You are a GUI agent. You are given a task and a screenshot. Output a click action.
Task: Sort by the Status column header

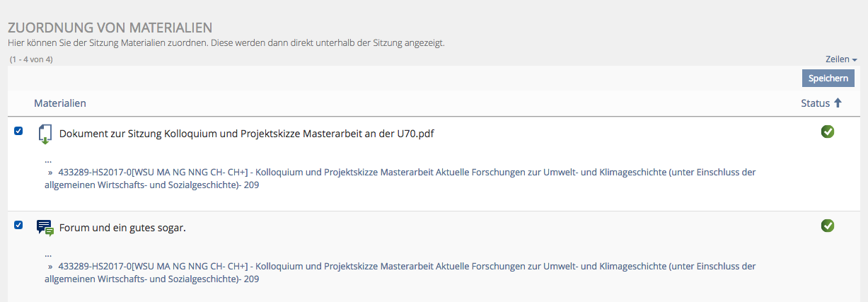coord(815,103)
